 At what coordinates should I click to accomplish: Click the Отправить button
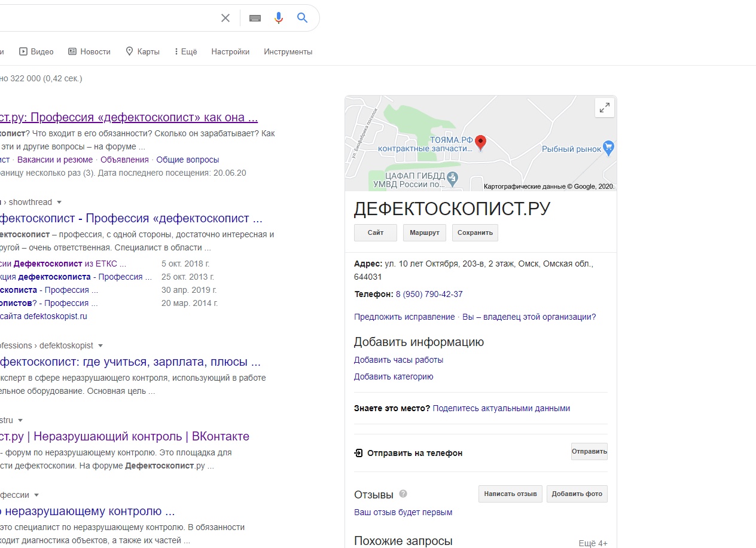[x=589, y=451]
